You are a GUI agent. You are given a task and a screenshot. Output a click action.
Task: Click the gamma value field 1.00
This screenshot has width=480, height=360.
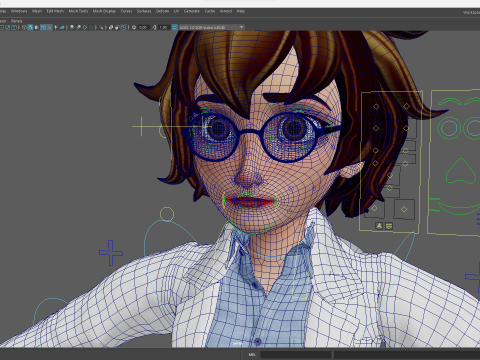[x=163, y=27]
